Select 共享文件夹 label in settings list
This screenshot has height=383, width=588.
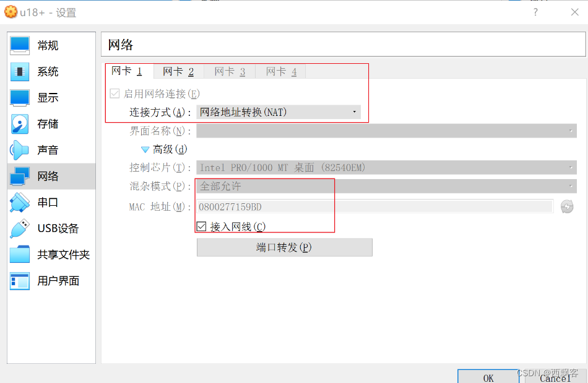pos(64,255)
